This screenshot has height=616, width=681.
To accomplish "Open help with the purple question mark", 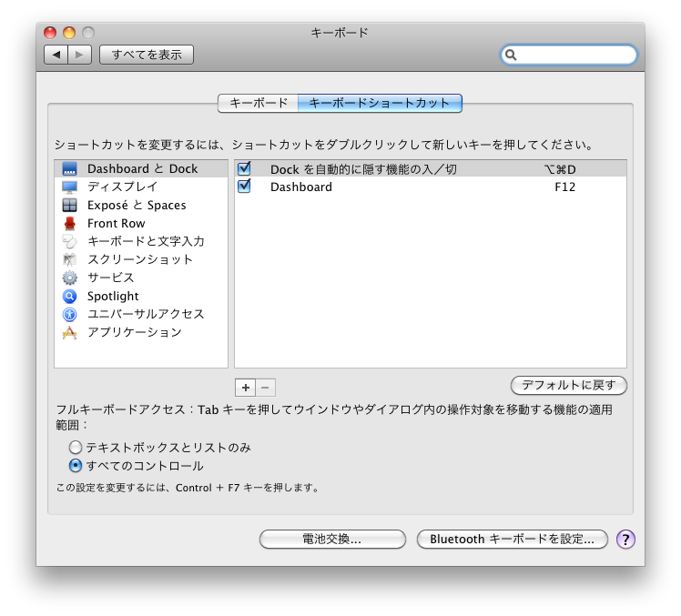I will coord(625,540).
